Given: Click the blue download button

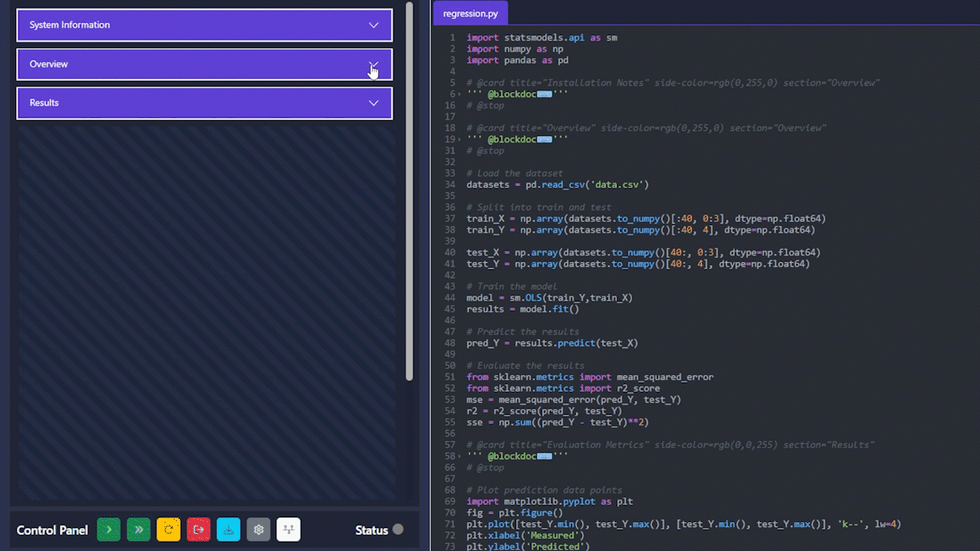Looking at the screenshot, I should [229, 530].
